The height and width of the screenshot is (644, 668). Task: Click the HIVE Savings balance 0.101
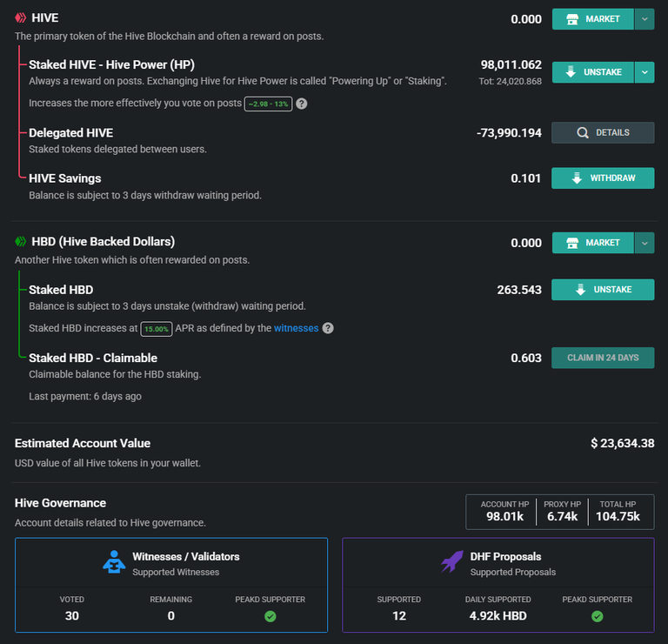pos(526,178)
